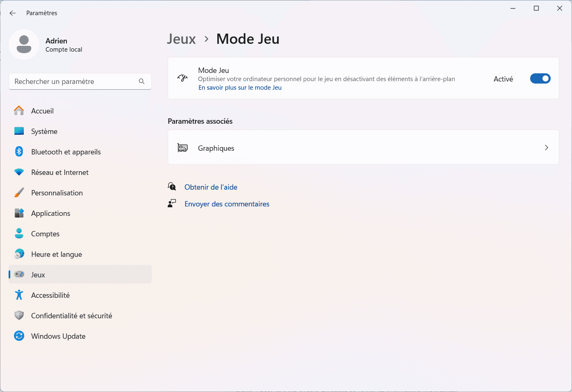Navigate to Jeux in the breadcrumb
572x392 pixels.
(x=181, y=39)
